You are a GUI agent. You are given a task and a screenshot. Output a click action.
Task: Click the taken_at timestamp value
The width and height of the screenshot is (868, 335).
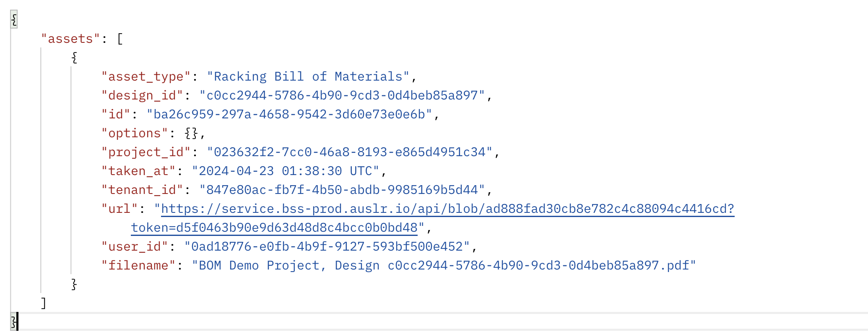(285, 171)
